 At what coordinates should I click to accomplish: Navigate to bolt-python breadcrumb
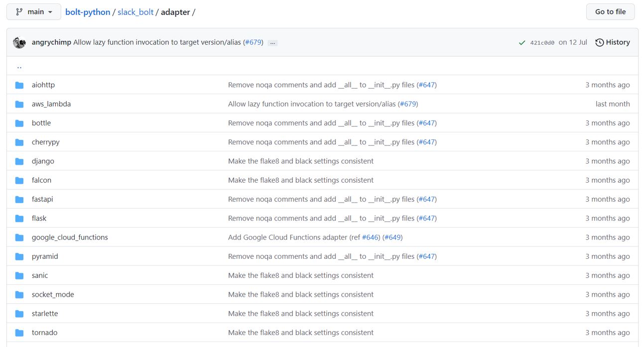coord(88,12)
